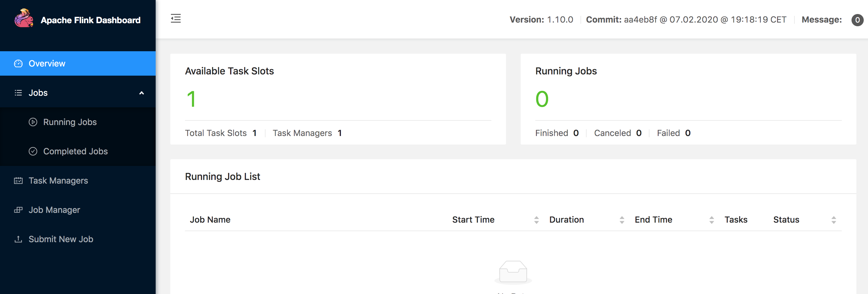Click the Overview dashboard gauge icon
This screenshot has width=868, height=294.
click(x=18, y=64)
